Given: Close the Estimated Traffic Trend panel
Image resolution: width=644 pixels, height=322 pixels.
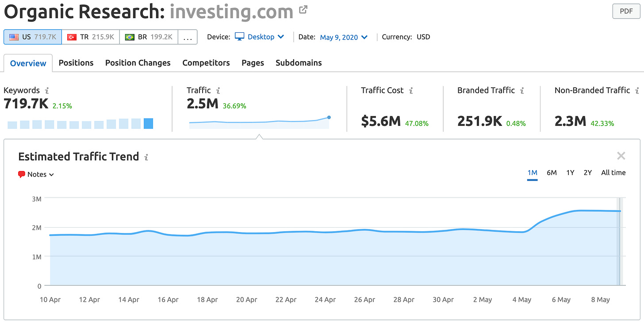Looking at the screenshot, I should tap(621, 155).
